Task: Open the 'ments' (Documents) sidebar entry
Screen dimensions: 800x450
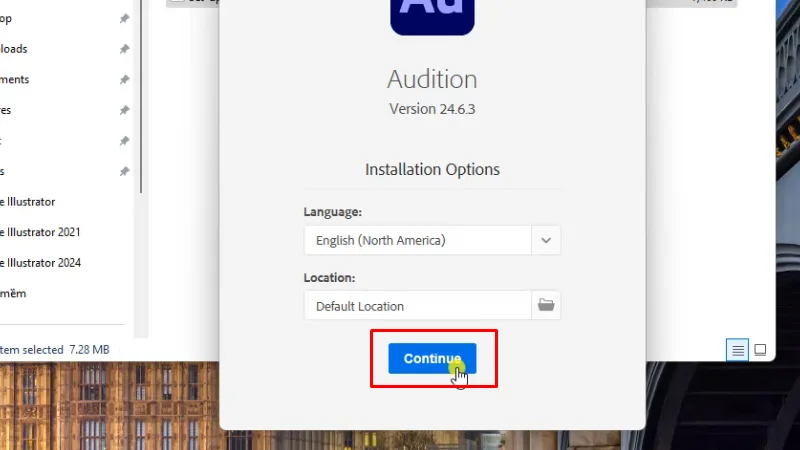Action: (x=15, y=80)
